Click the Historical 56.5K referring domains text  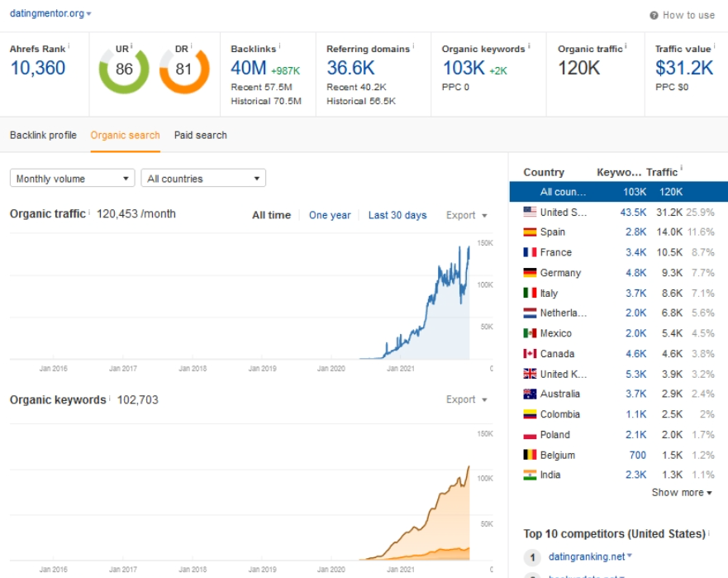click(361, 101)
